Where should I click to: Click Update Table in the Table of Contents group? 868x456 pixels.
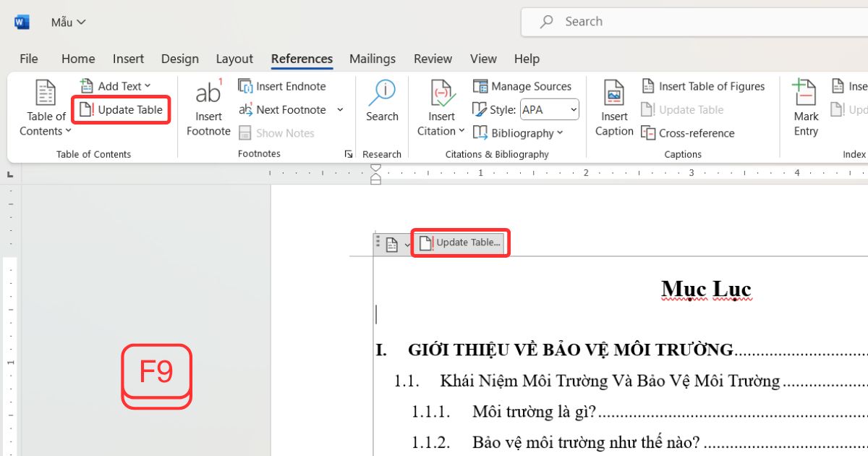point(120,109)
